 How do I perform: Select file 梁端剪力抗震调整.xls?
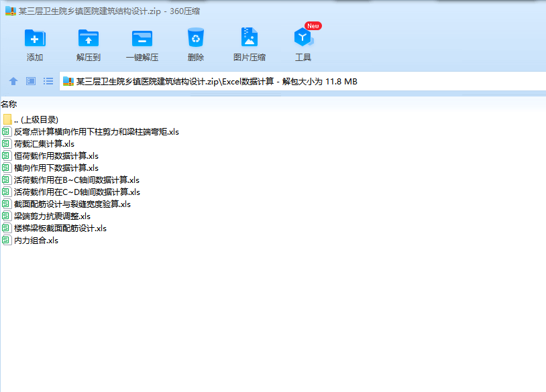pyautogui.click(x=52, y=216)
